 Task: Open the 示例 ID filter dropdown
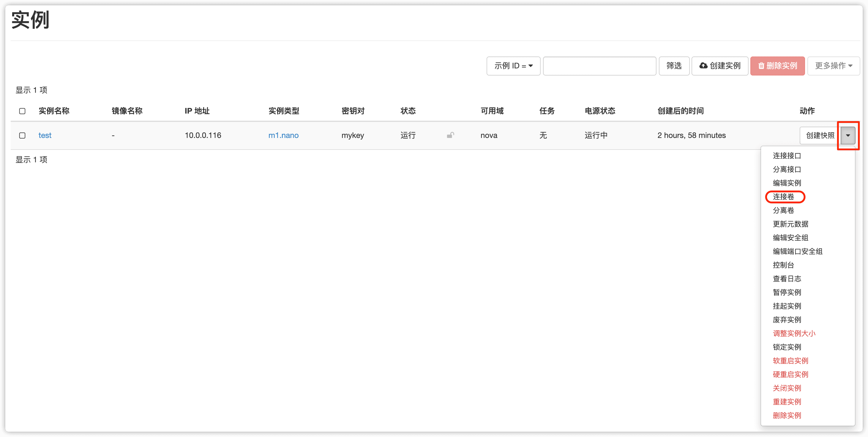pyautogui.click(x=513, y=66)
